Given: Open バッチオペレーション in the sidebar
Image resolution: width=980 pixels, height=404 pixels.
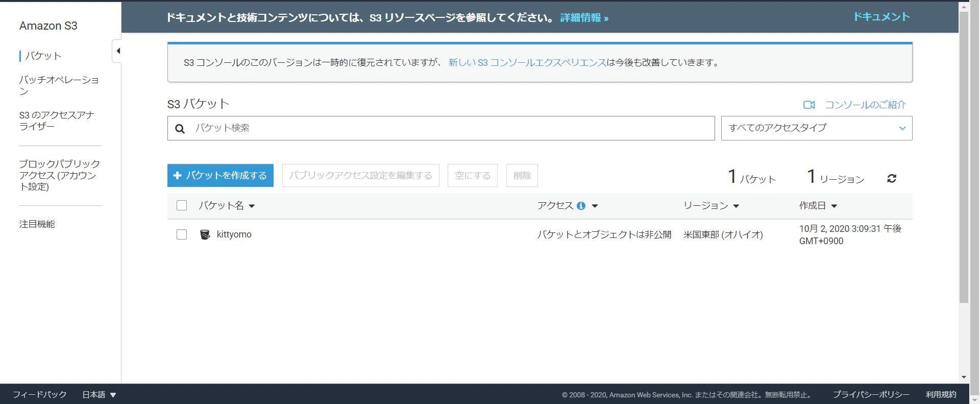Looking at the screenshot, I should point(59,85).
